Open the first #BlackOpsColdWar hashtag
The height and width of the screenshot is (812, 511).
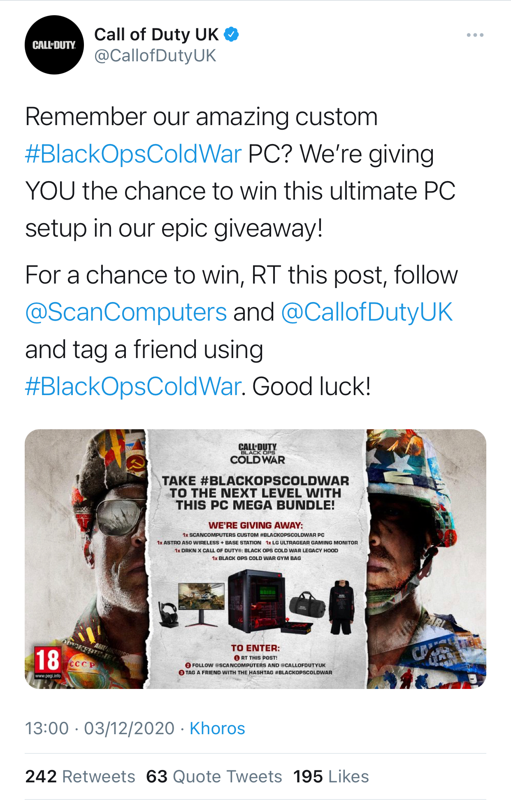(133, 154)
